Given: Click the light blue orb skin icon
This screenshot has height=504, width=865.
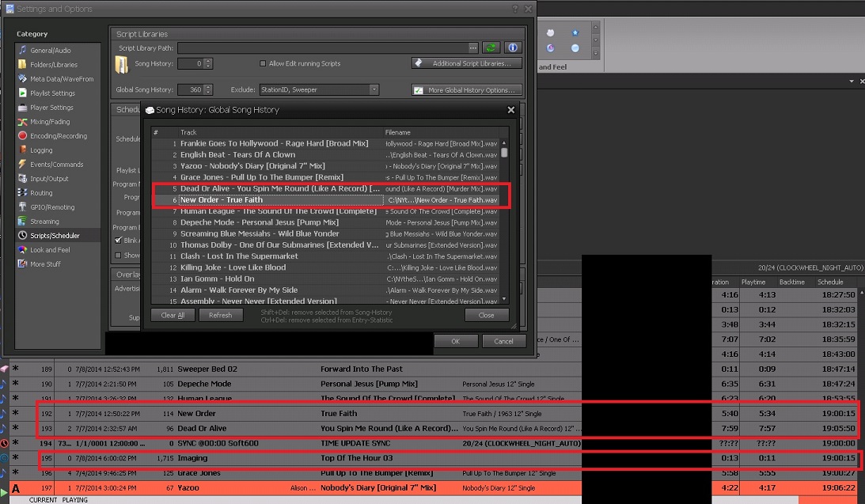Looking at the screenshot, I should coord(575,48).
